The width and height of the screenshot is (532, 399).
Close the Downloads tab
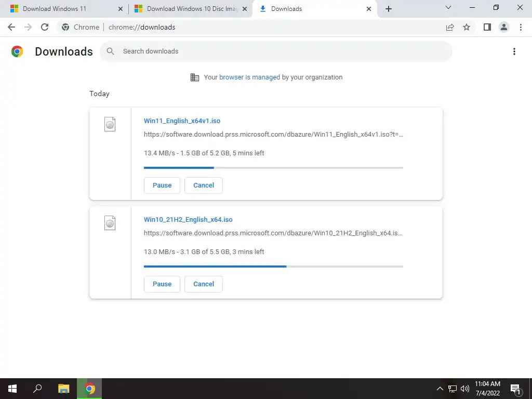369,9
